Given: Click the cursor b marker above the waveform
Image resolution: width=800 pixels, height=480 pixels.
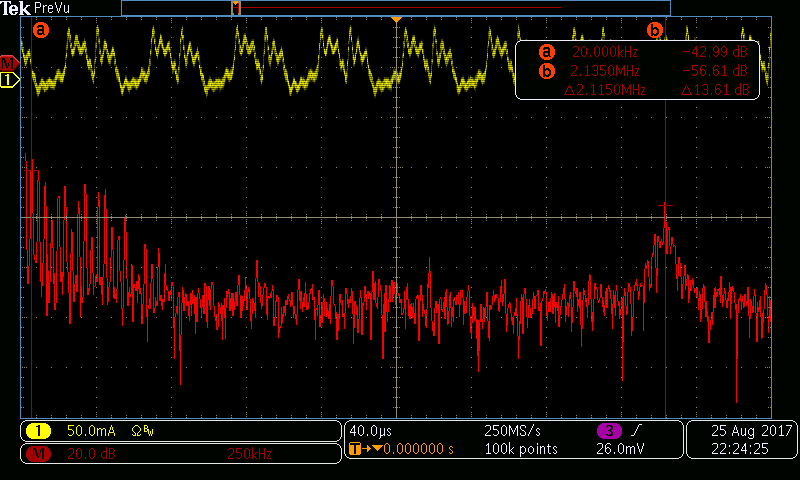Looking at the screenshot, I should [655, 30].
